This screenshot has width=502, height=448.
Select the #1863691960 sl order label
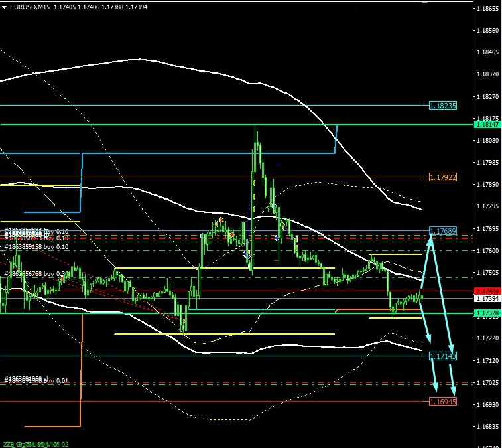point(36,379)
